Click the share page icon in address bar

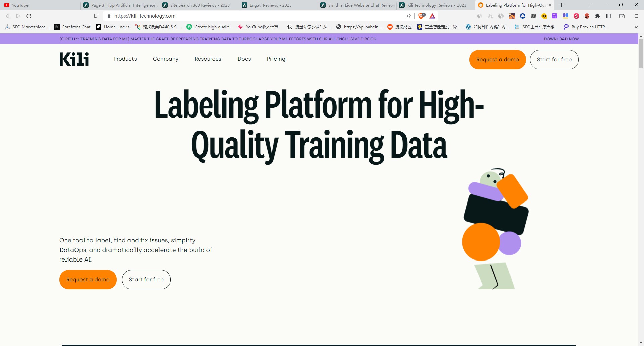[x=408, y=16]
